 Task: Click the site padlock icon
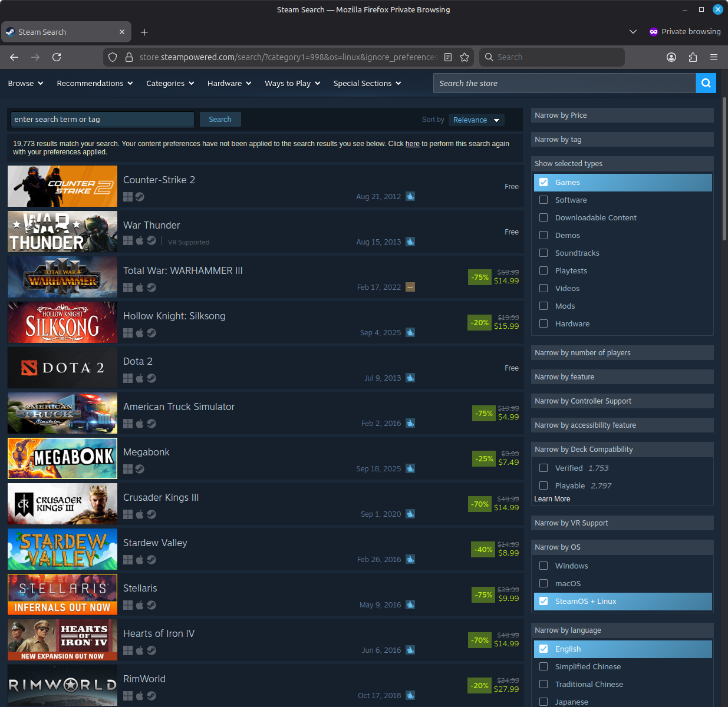click(129, 57)
